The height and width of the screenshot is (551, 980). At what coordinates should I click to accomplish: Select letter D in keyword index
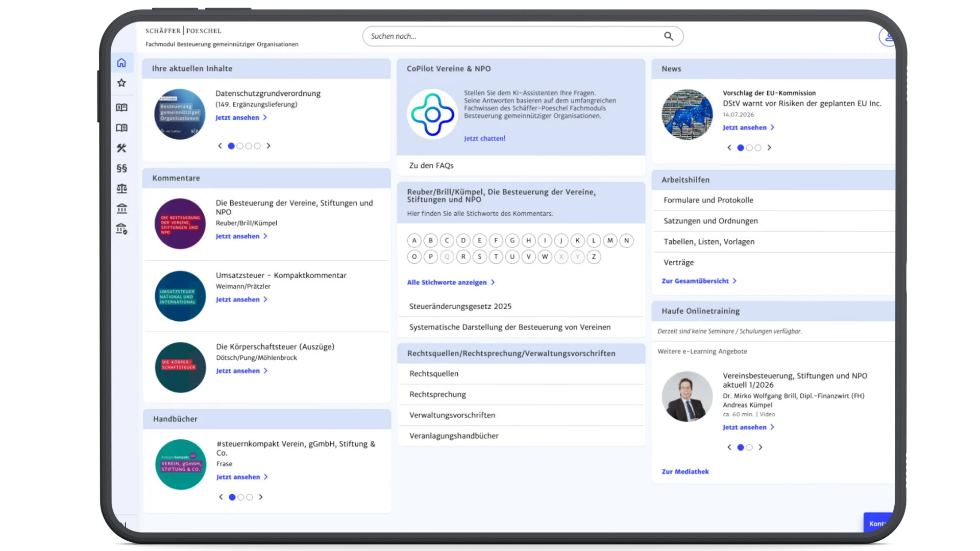pos(463,241)
